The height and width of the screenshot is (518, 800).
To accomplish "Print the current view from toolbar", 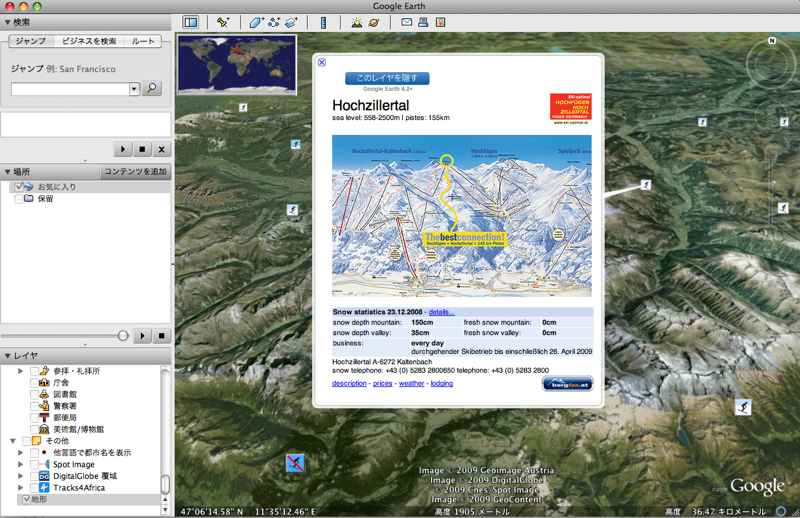I will pos(423,22).
